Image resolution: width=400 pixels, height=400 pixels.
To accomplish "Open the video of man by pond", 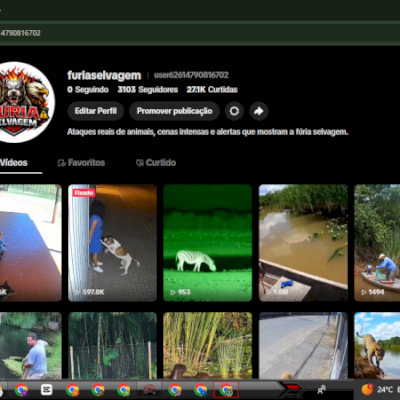I will (31, 346).
